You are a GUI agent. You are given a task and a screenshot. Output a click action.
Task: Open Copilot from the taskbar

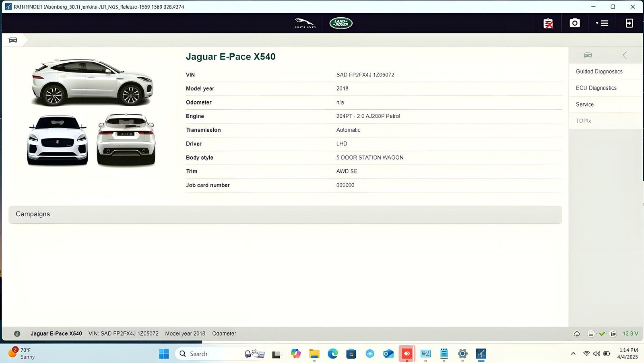point(296,354)
